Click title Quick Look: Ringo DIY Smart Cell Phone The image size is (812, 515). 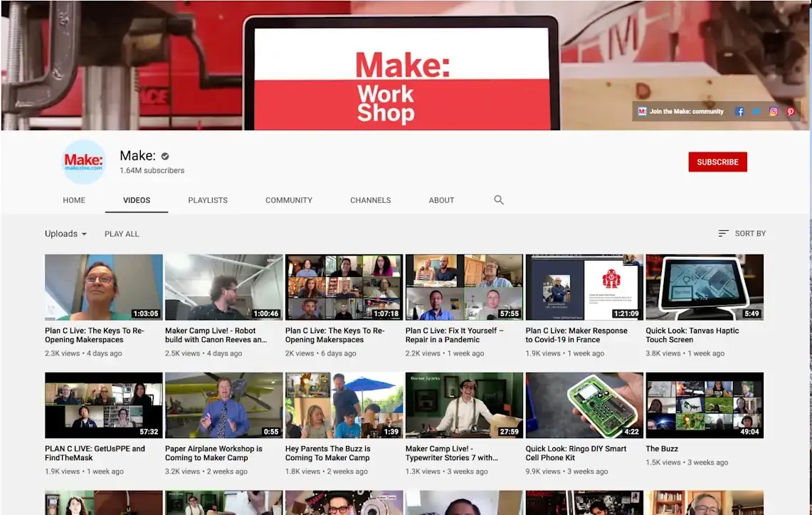576,453
